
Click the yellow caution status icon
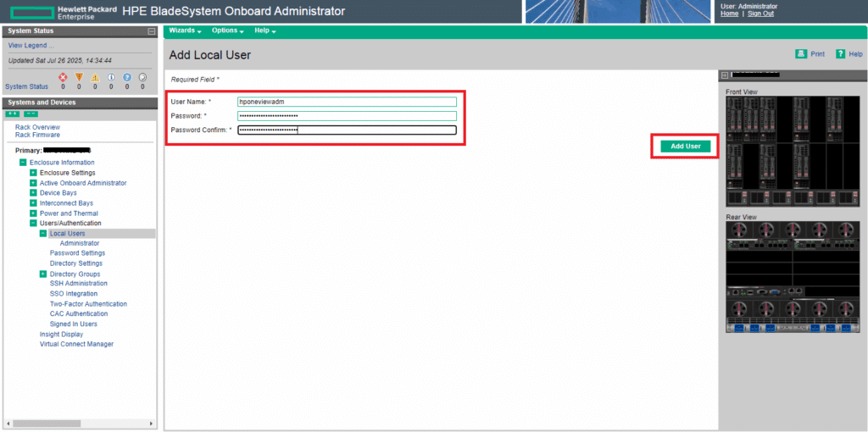[95, 77]
